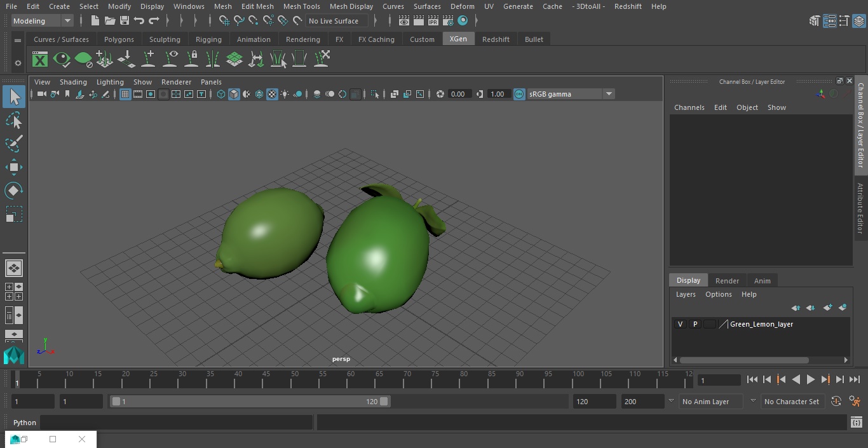Open the Redshift menu in menu bar
This screenshot has width=868, height=448.
coord(628,6)
